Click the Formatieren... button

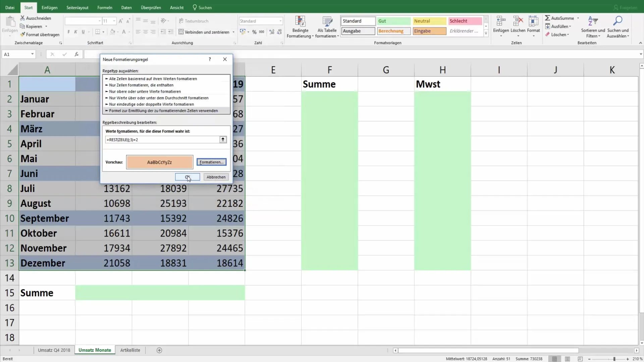(x=211, y=162)
